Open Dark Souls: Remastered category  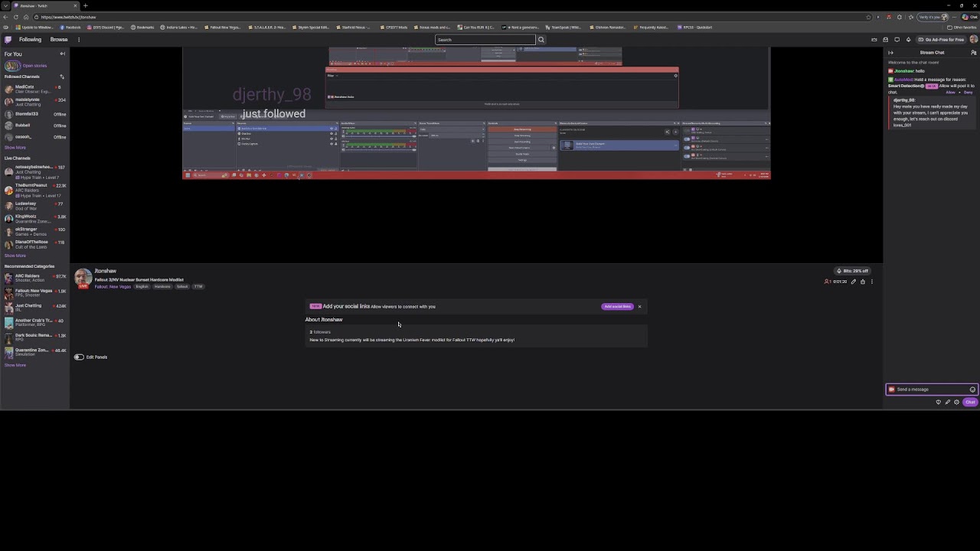(x=35, y=337)
